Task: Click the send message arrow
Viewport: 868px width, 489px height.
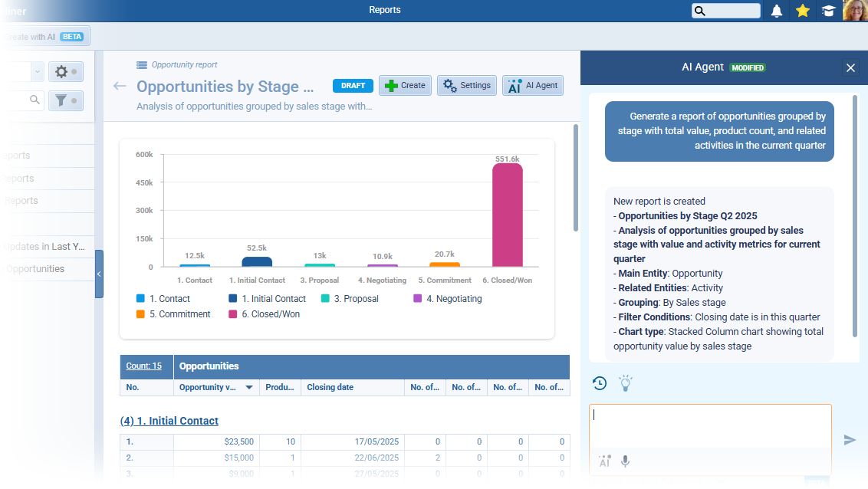Action: 850,440
